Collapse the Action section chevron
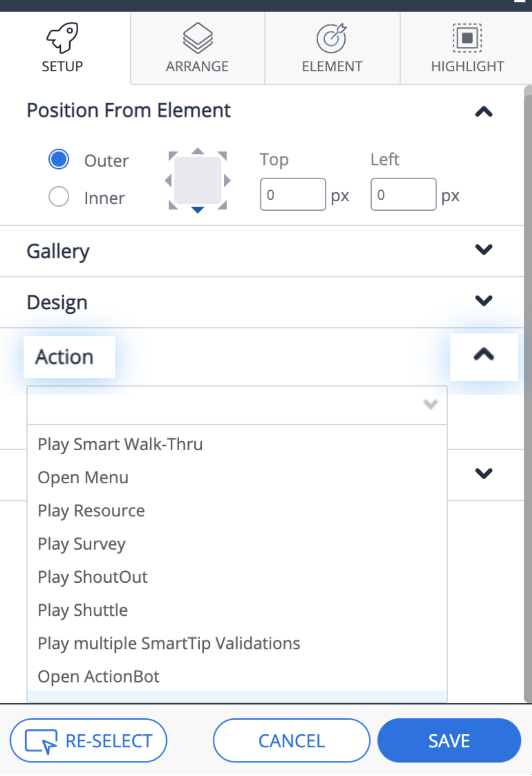Viewport: 532px width, 776px height. coord(484,355)
